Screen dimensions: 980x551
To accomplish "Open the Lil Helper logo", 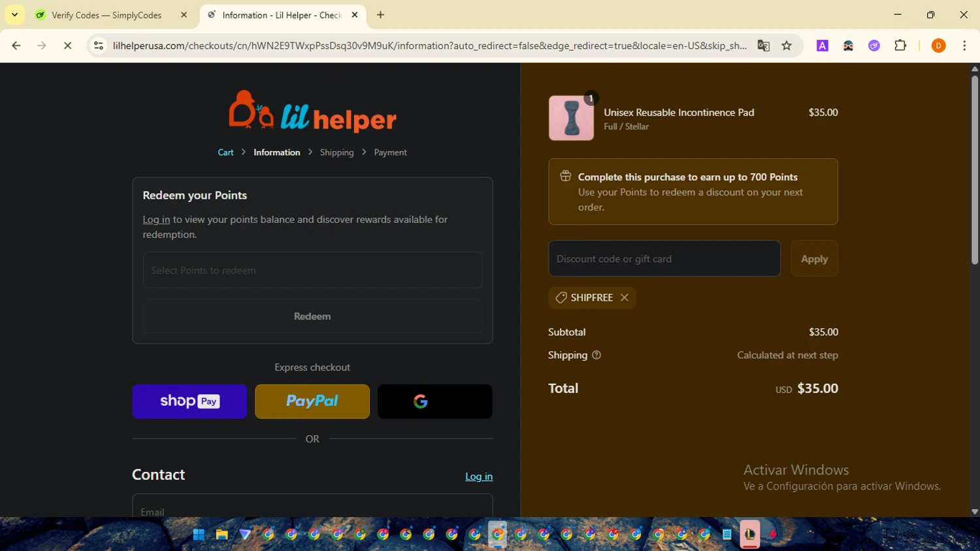I will [x=312, y=111].
